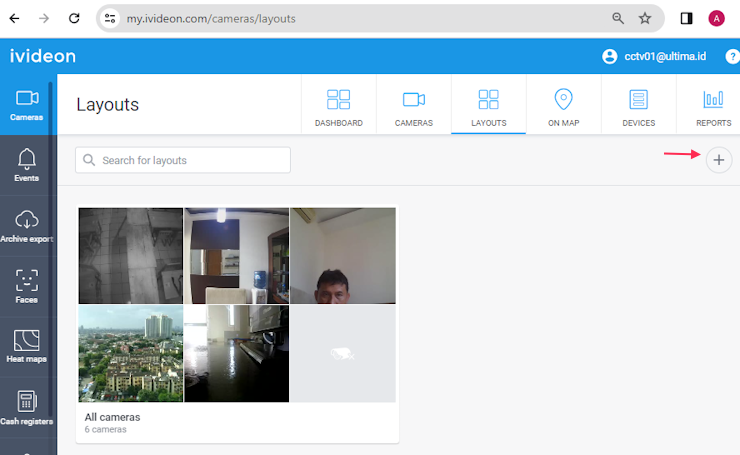Open the camera thumbnail showing a man
The height and width of the screenshot is (455, 740).
pos(343,256)
